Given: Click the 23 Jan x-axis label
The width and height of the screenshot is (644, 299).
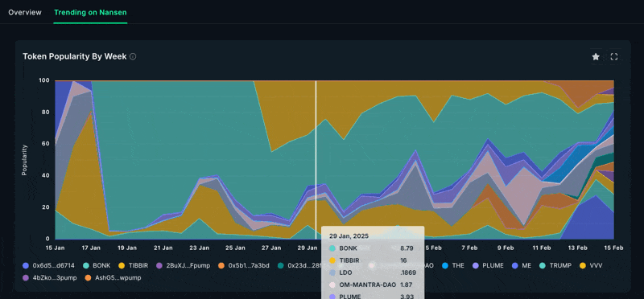Looking at the screenshot, I should click(x=199, y=248).
